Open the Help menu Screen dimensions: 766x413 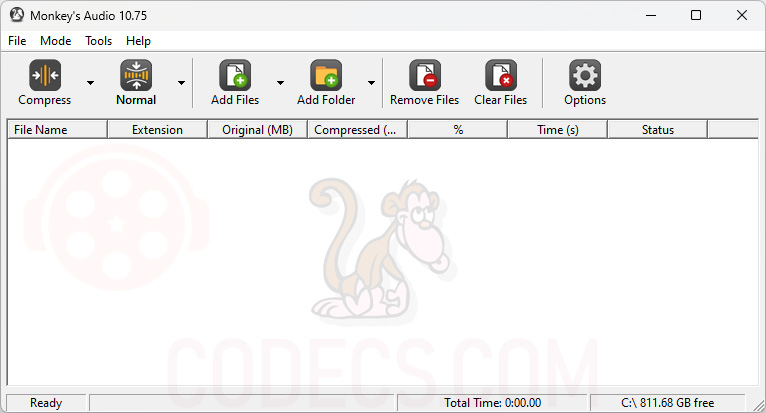138,41
